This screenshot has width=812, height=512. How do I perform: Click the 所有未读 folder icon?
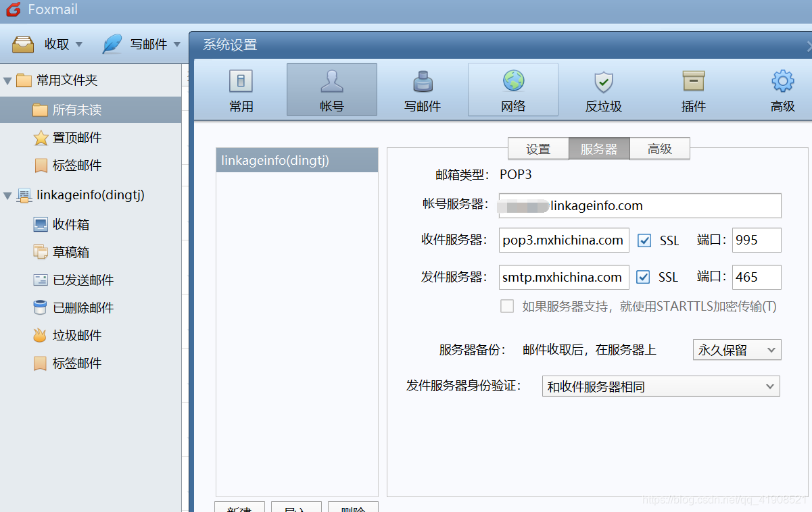[41, 110]
